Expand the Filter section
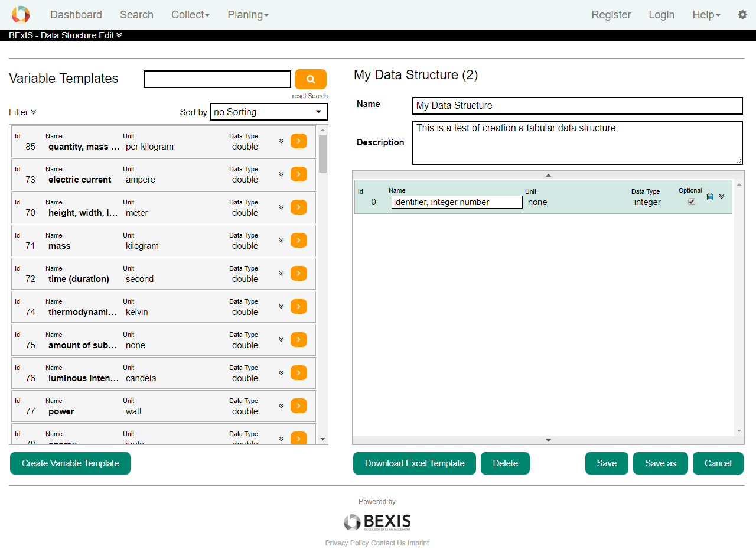 pyautogui.click(x=22, y=112)
